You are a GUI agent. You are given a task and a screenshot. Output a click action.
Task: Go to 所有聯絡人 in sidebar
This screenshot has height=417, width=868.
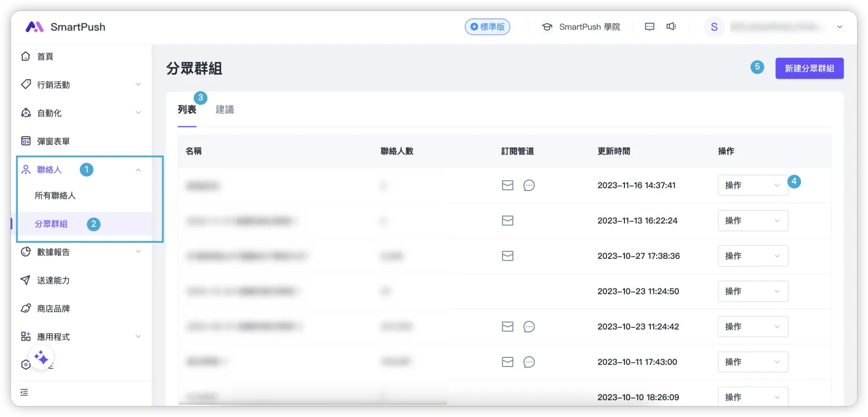(56, 196)
